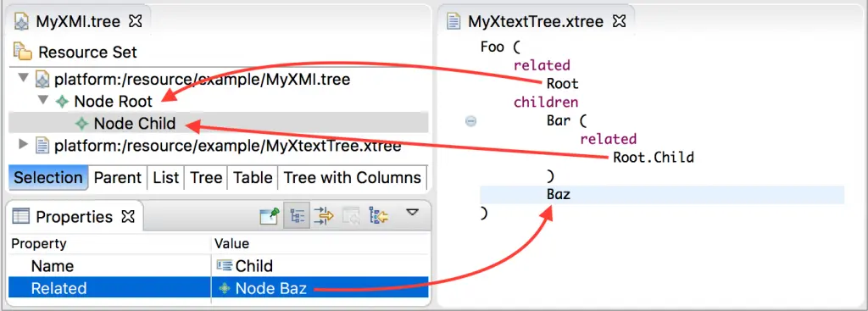Click the MyXMI.tree tab file icon
The width and height of the screenshot is (868, 311).
point(22,22)
